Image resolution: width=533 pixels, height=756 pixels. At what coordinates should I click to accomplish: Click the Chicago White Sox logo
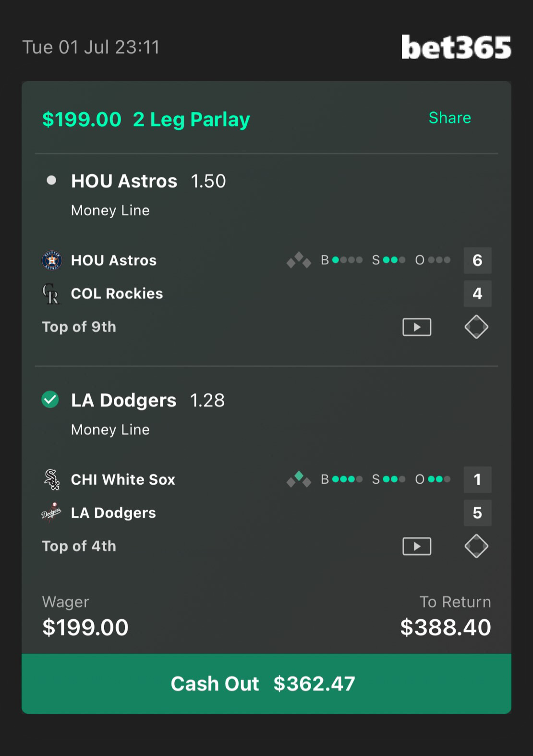51,479
